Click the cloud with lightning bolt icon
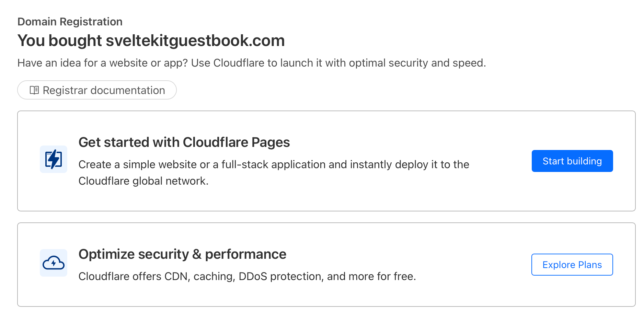 [x=54, y=263]
